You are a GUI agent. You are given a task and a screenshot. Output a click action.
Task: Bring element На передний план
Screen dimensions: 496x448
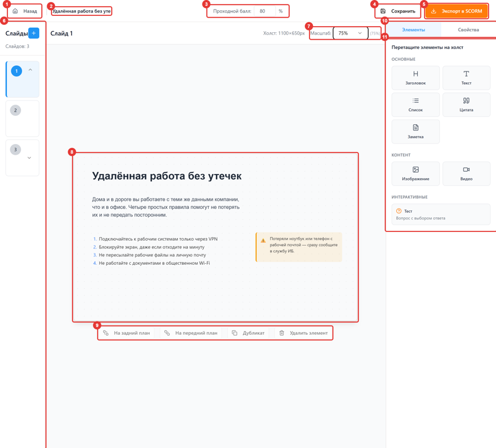(x=191, y=333)
